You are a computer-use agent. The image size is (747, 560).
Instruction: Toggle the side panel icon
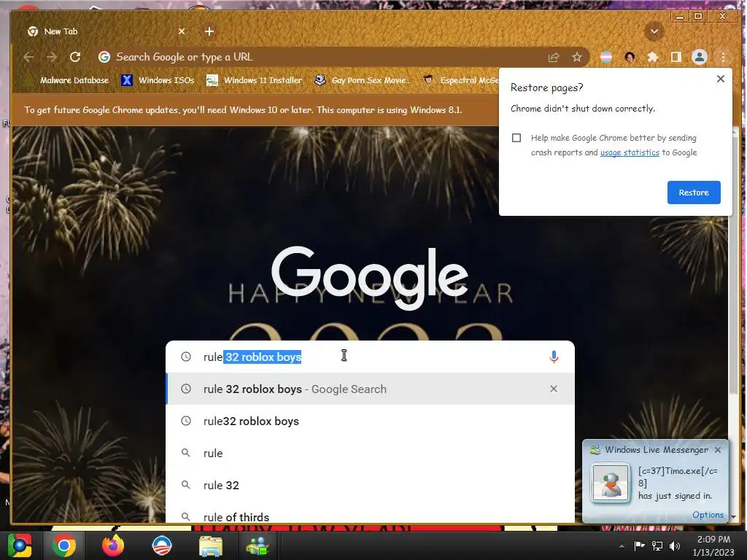(x=676, y=58)
